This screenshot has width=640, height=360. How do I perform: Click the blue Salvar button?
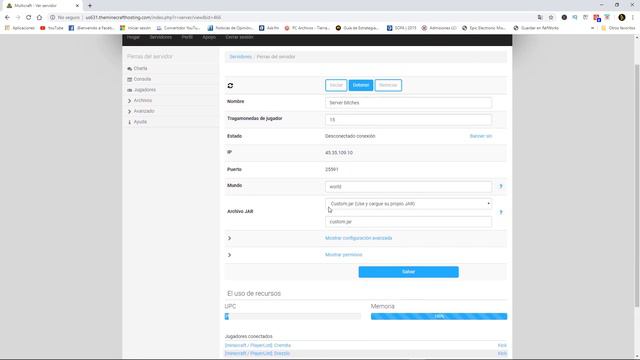(409, 272)
